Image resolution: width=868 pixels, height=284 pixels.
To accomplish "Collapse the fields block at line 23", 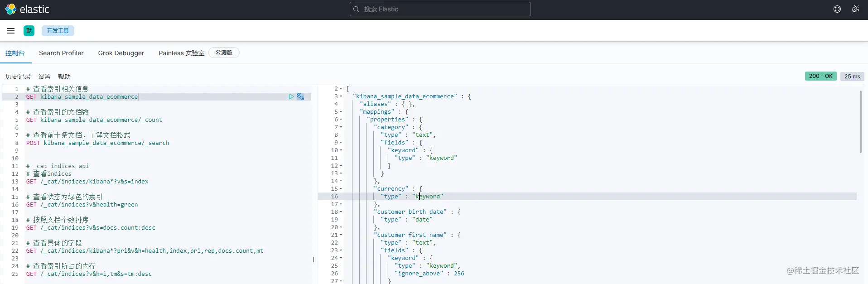I will [x=341, y=250].
